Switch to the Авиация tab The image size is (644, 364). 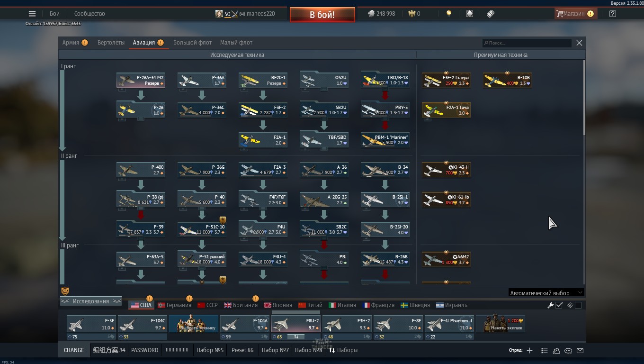point(148,43)
